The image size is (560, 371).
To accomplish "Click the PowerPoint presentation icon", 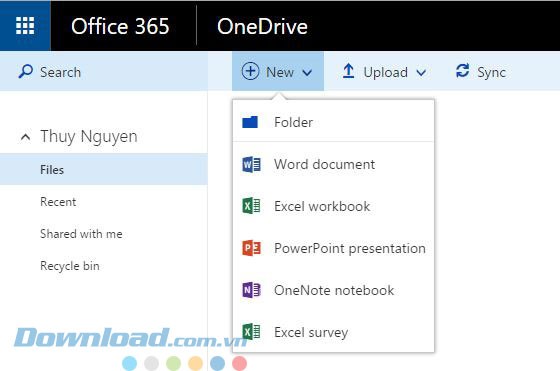I will (x=251, y=248).
